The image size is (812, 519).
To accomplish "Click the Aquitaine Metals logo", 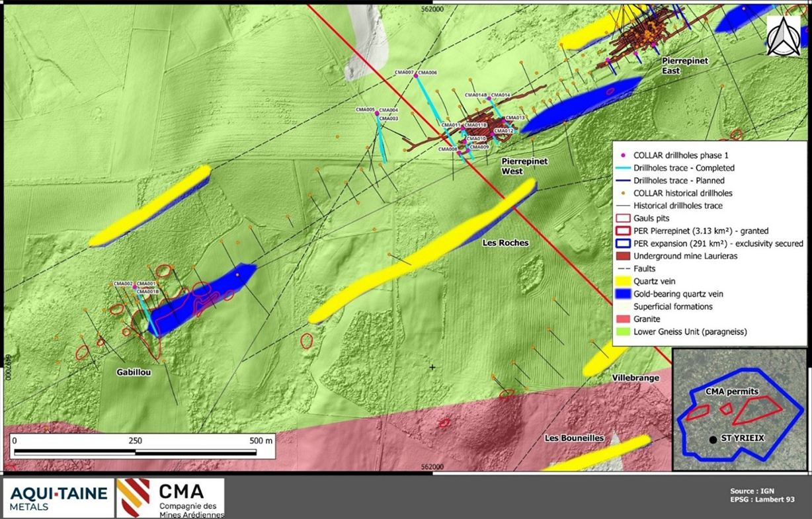I will coord(58,498).
